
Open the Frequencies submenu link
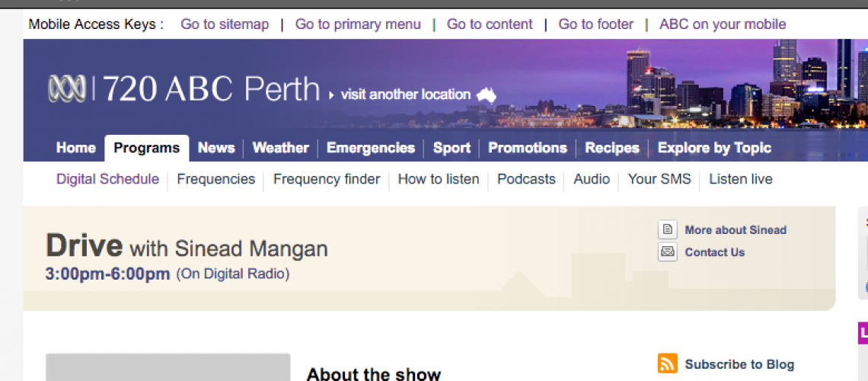click(x=216, y=179)
